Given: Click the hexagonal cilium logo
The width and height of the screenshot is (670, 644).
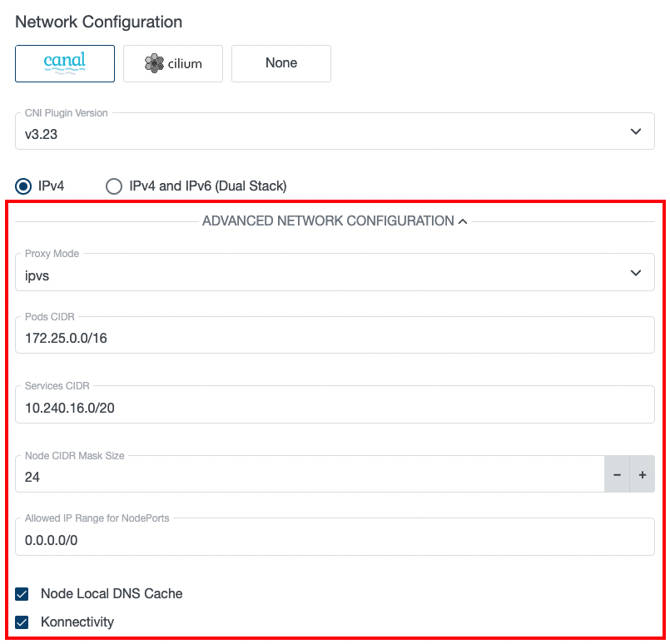Looking at the screenshot, I should (152, 63).
